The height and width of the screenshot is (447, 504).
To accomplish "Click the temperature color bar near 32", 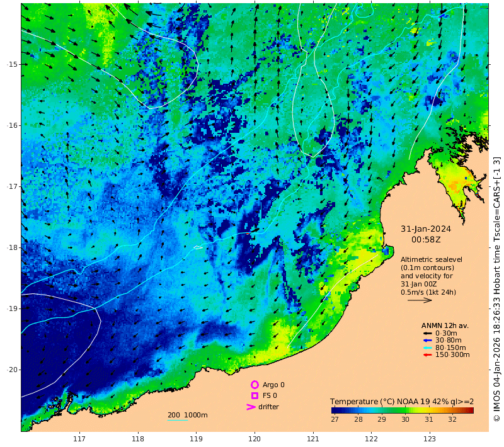I will [x=452, y=410].
